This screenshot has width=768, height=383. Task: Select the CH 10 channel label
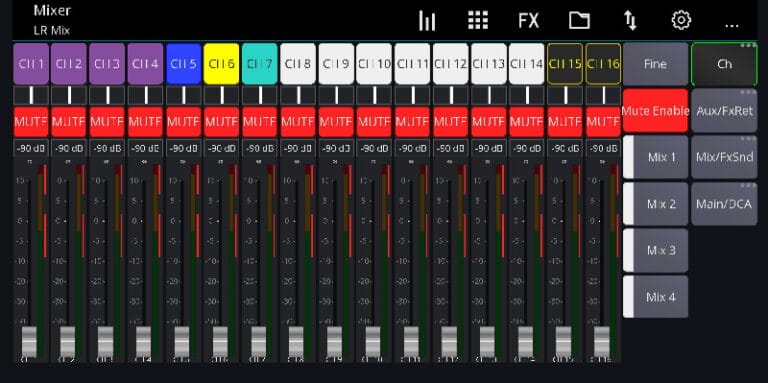click(374, 64)
